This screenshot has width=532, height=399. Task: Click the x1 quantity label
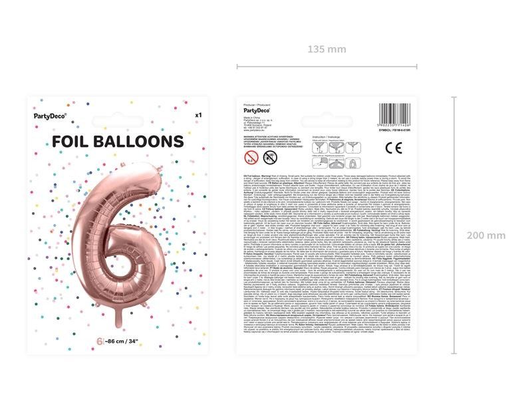[198, 115]
